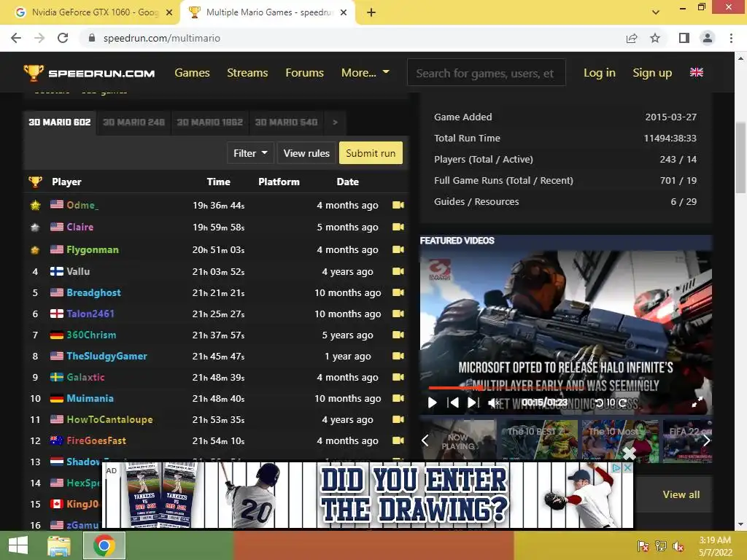The width and height of the screenshot is (747, 560).
Task: Click the Sign up link
Action: pyautogui.click(x=652, y=73)
